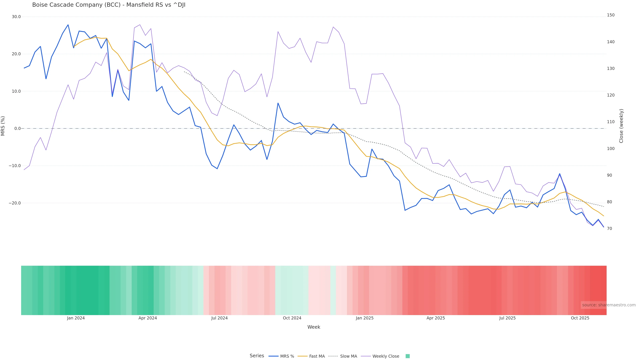Click the Apr 2025 x-axis tick label
Image resolution: width=644 pixels, height=362 pixels.
(x=436, y=318)
